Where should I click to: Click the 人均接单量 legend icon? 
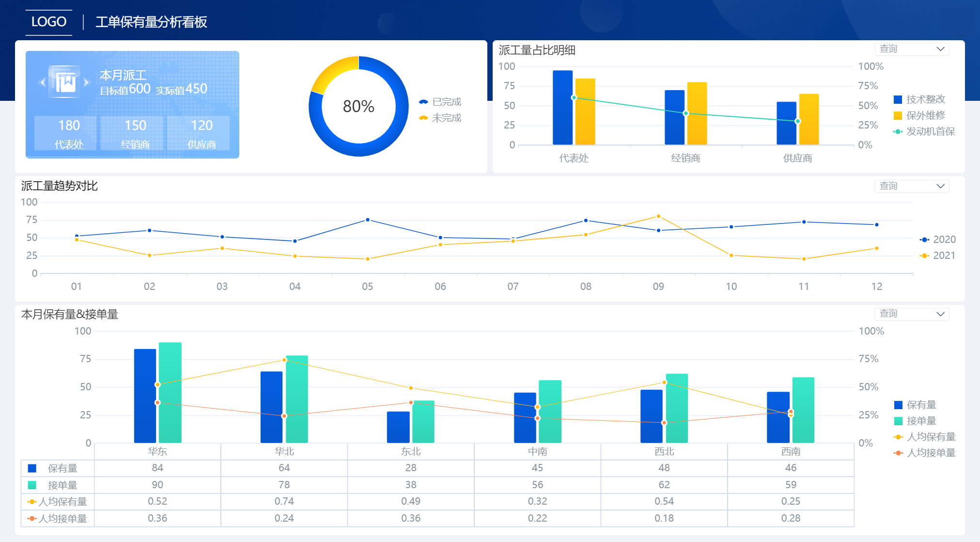point(898,453)
